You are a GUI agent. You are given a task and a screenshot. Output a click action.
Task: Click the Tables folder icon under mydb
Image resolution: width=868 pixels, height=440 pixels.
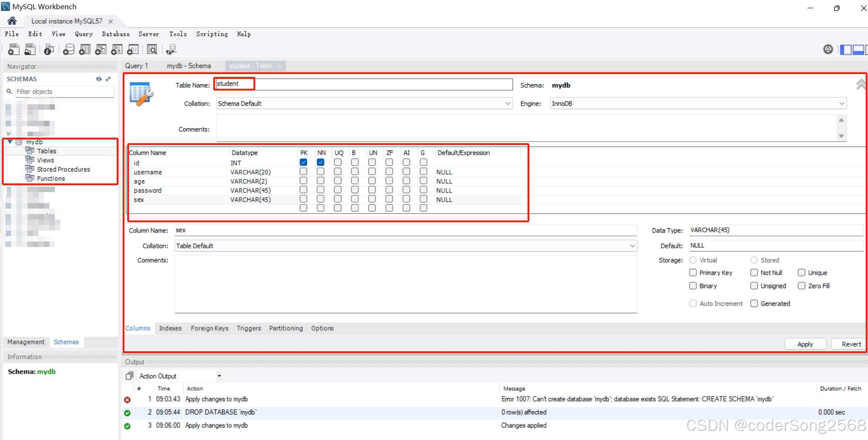coord(30,151)
